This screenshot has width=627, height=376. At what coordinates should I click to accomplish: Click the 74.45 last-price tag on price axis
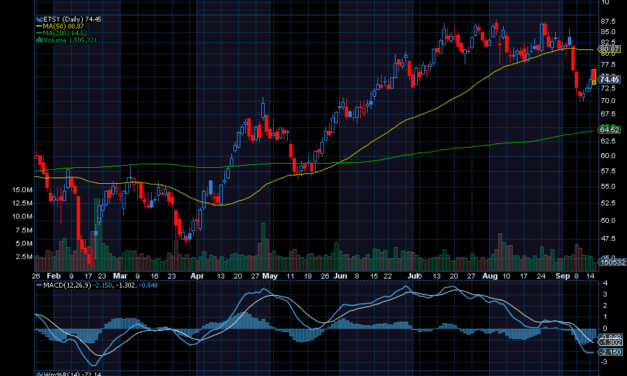click(609, 79)
